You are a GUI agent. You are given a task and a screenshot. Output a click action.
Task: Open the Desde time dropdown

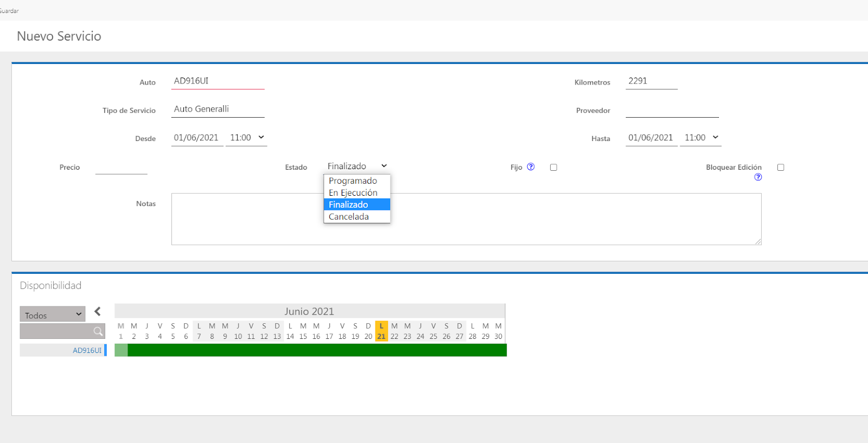(x=246, y=138)
